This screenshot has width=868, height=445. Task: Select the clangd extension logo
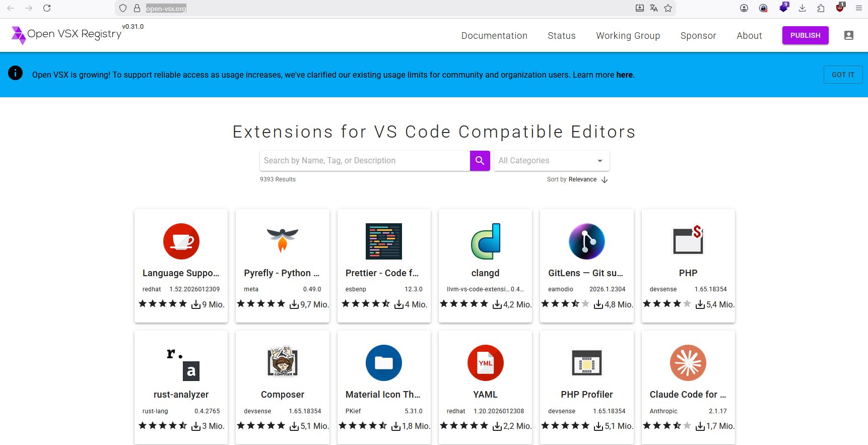(x=485, y=241)
